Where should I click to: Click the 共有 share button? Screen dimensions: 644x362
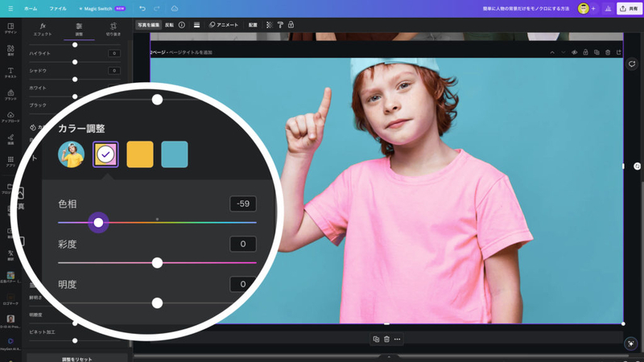pos(630,8)
